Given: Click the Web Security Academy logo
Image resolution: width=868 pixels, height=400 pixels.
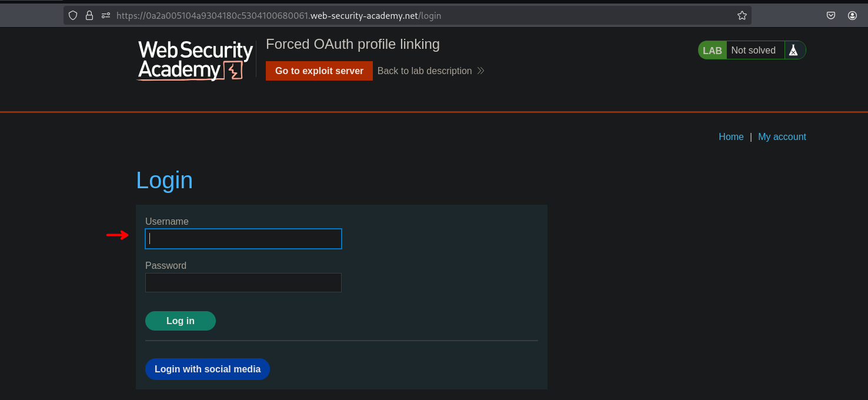Looking at the screenshot, I should point(195,60).
